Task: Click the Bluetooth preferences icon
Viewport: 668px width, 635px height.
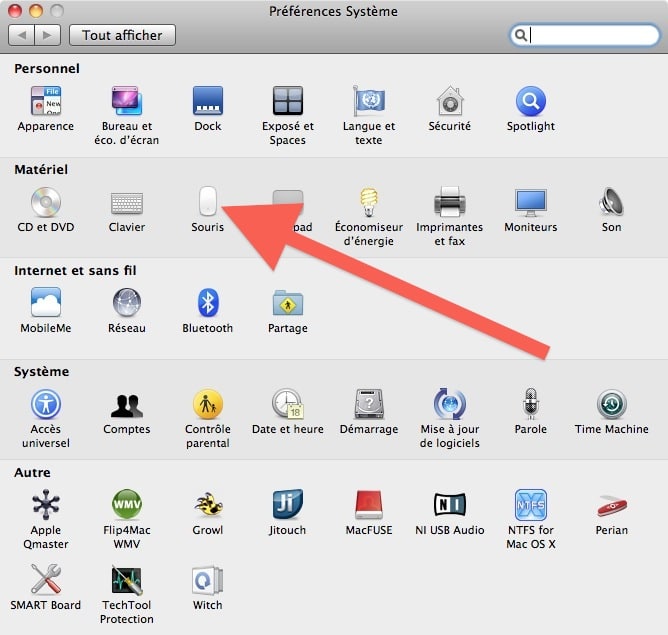Action: coord(208,303)
